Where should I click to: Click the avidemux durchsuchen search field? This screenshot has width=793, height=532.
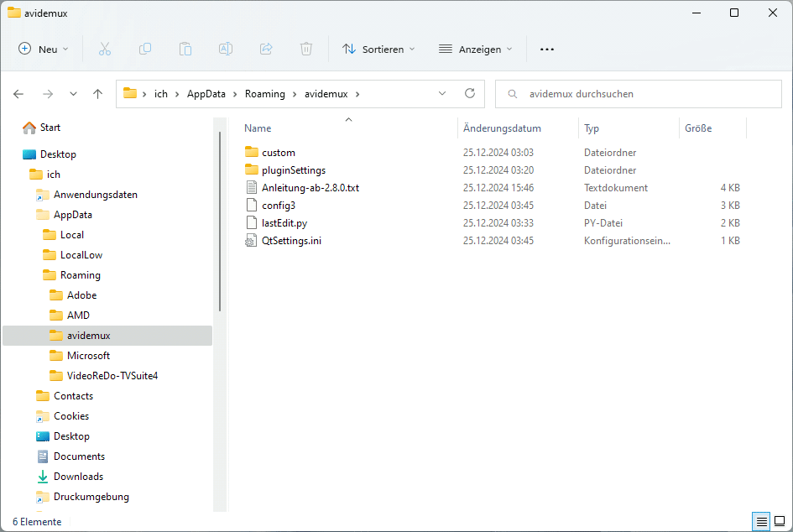click(x=639, y=94)
